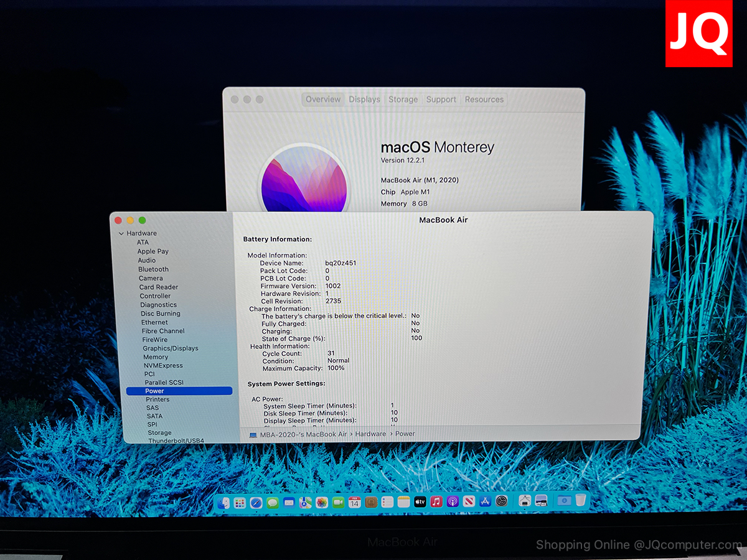The height and width of the screenshot is (560, 747).
Task: Open News app in Dock
Action: point(469,502)
